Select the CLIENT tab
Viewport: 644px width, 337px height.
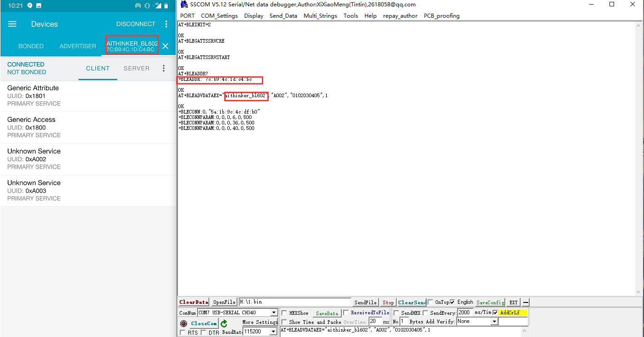(x=98, y=68)
